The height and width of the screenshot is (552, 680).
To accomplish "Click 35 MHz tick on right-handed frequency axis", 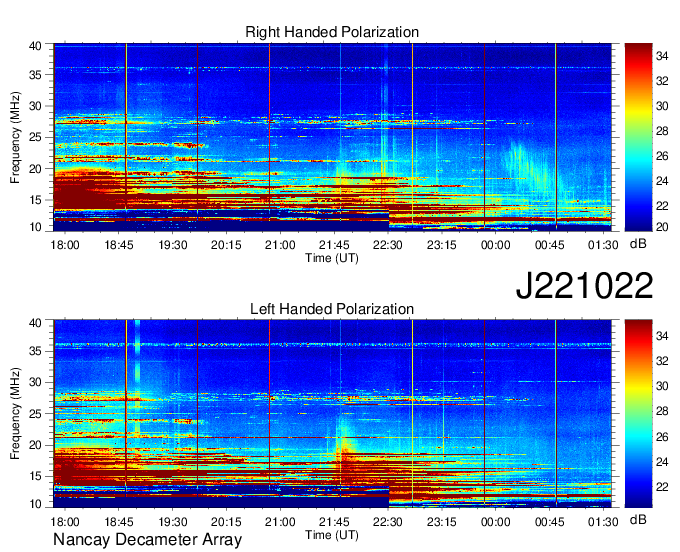I will point(35,75).
